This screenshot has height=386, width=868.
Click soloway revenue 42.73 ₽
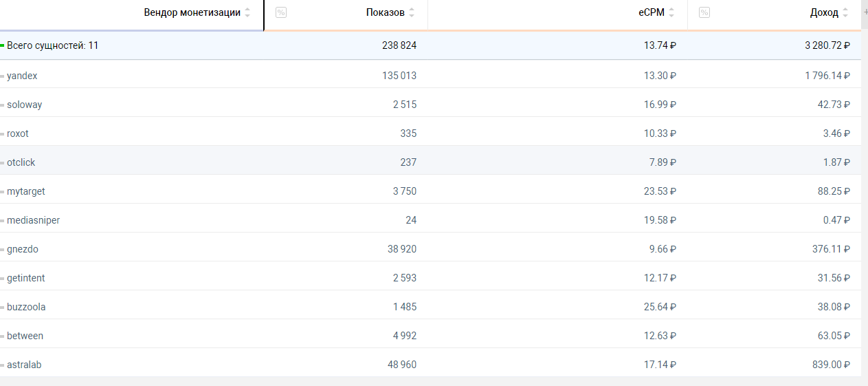pyautogui.click(x=834, y=105)
